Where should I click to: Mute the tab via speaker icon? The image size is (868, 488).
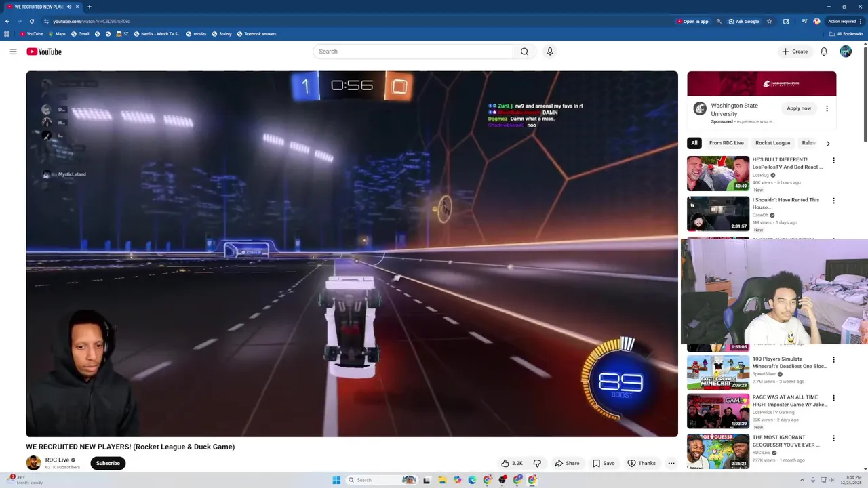(x=68, y=7)
